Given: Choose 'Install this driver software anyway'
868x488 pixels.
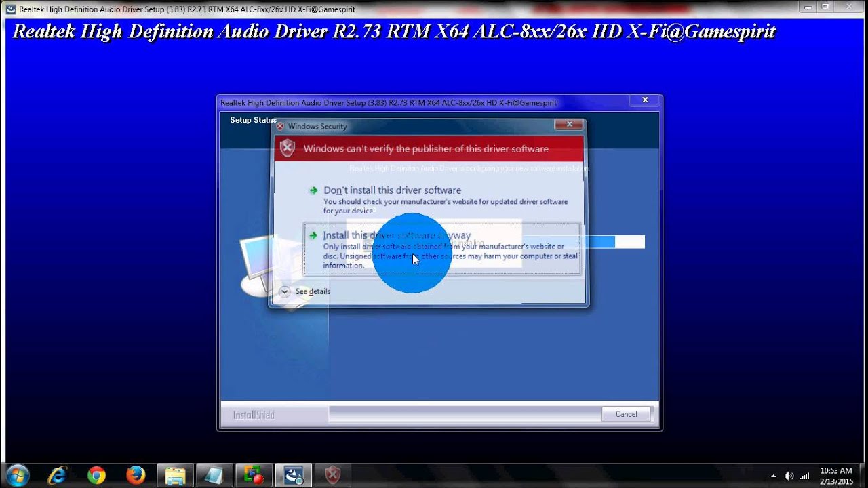Looking at the screenshot, I should click(x=442, y=249).
